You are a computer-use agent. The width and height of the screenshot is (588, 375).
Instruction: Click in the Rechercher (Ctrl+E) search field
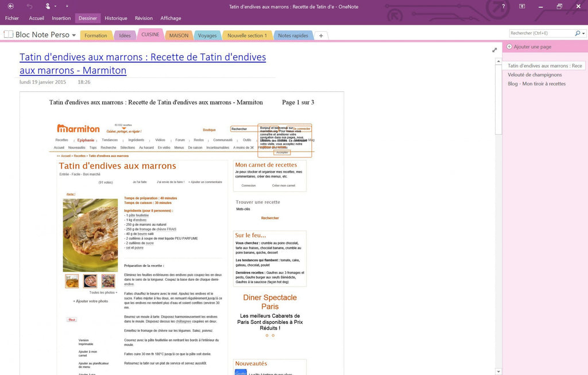click(x=541, y=33)
